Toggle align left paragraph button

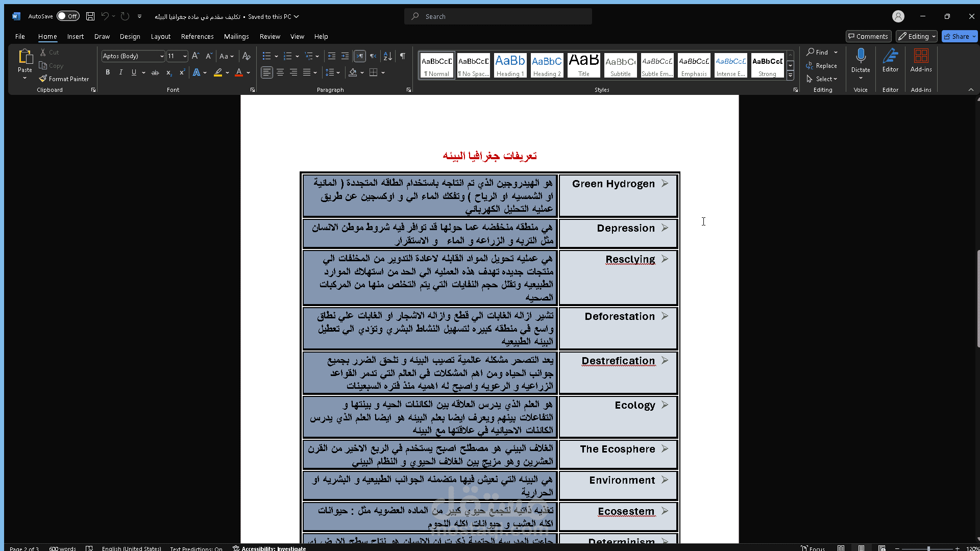(267, 72)
